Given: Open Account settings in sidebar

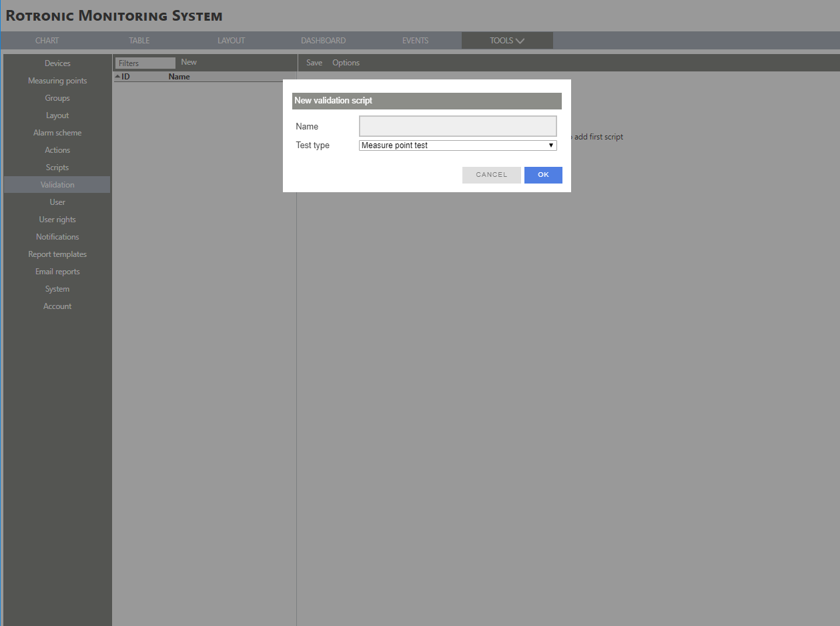Looking at the screenshot, I should (57, 306).
